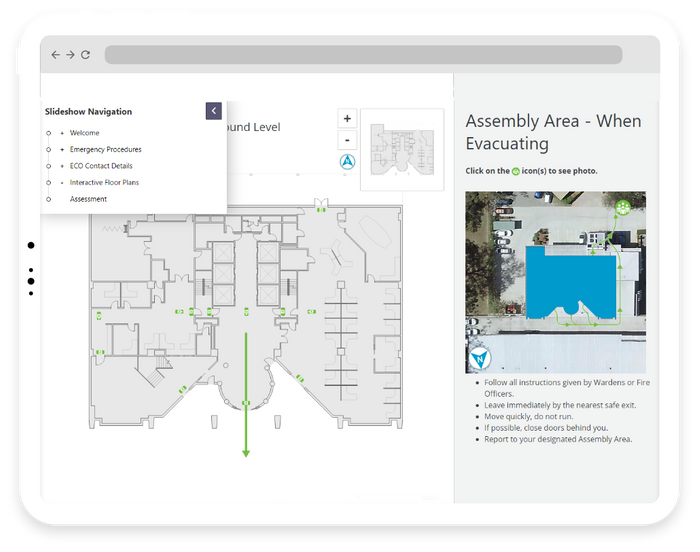This screenshot has width=700, height=552.
Task: Expand the Welcome section plus sign
Action: [x=62, y=133]
